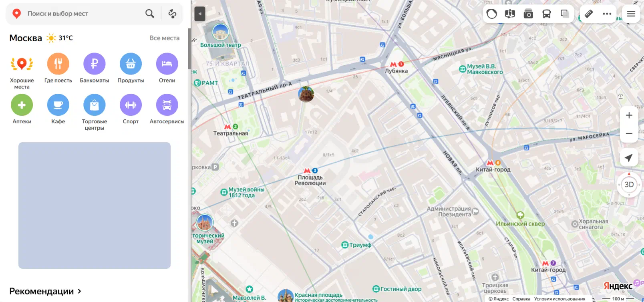
Task: Open the hamburger main menu
Action: [631, 14]
